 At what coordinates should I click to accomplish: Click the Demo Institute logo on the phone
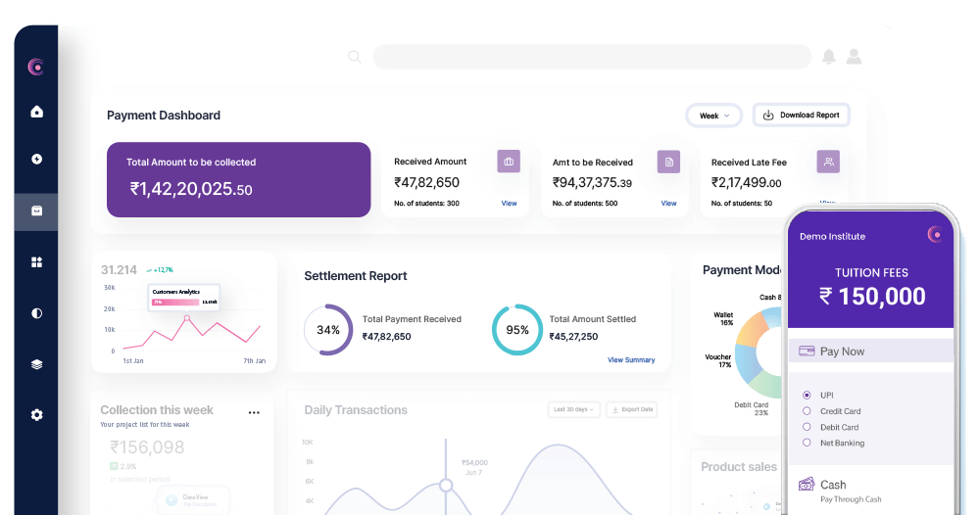(x=935, y=234)
